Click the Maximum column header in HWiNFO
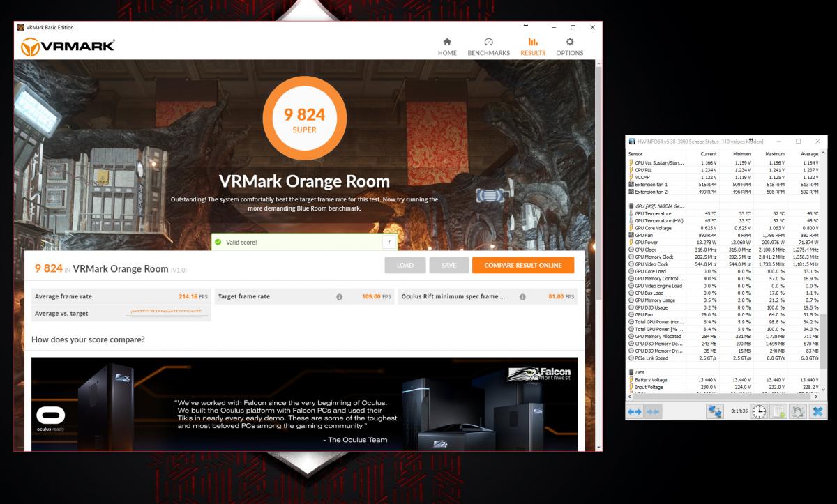The width and height of the screenshot is (837, 504). tap(770, 153)
